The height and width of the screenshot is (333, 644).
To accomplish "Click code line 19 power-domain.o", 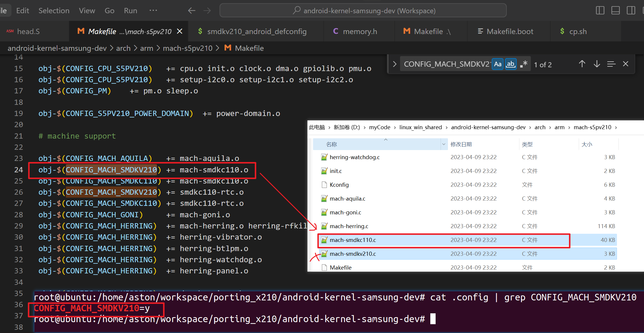I will tap(159, 113).
